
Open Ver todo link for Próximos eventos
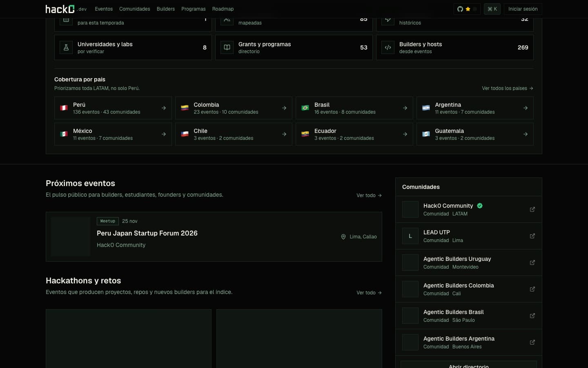(x=369, y=195)
